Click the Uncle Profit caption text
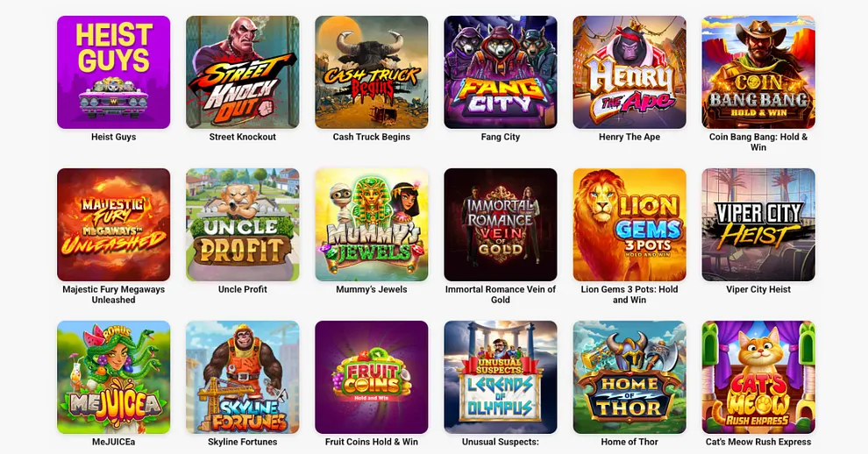 (243, 289)
